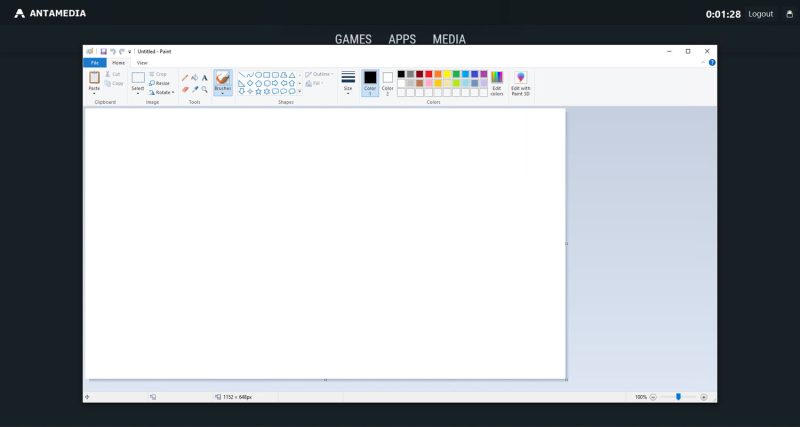Viewport: 800px width, 427px height.
Task: Choose the Right triangle shape
Action: click(242, 83)
